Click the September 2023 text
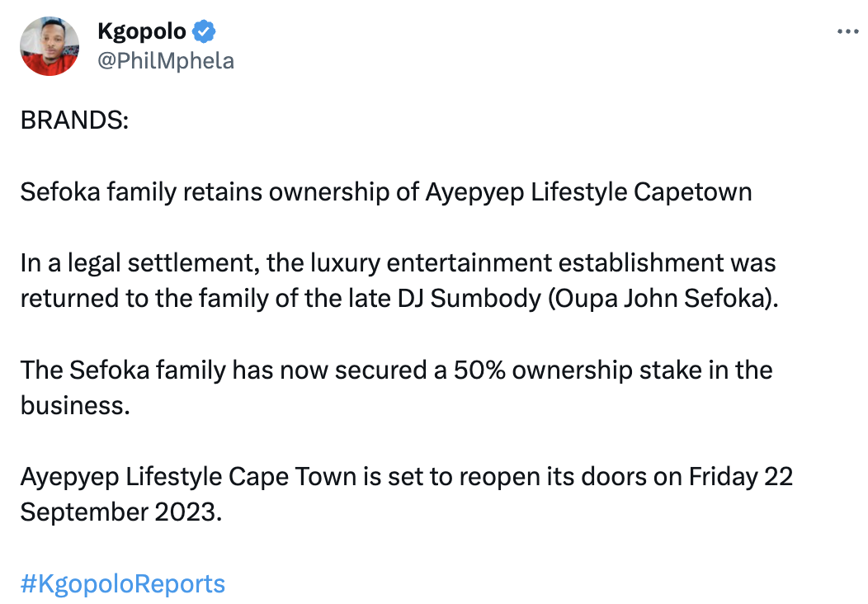Viewport: 868px width, 604px height. pos(121,512)
